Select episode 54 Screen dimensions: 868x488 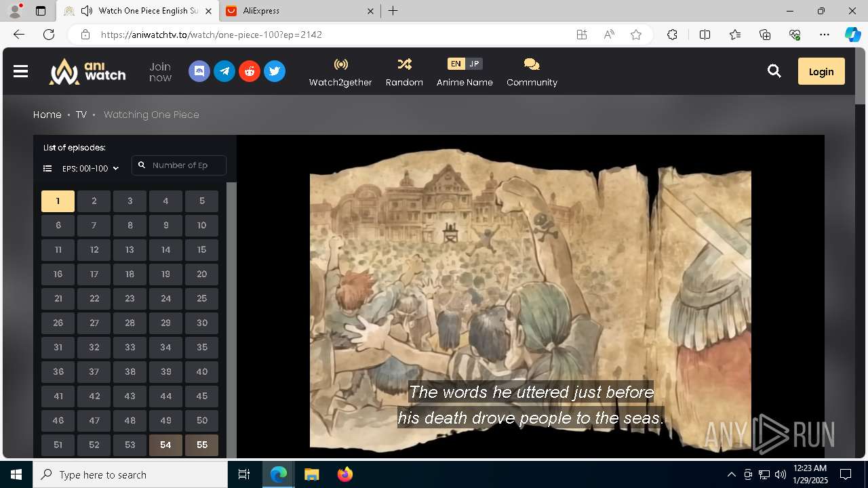click(165, 445)
